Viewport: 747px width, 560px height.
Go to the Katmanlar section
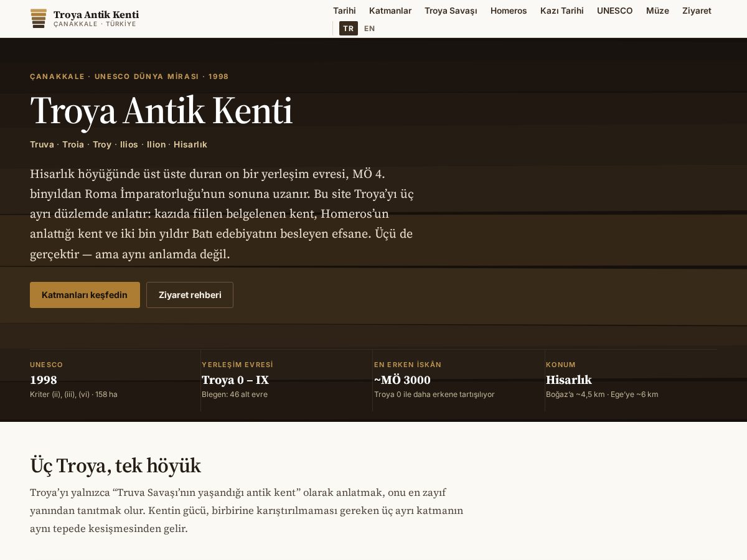pos(390,11)
